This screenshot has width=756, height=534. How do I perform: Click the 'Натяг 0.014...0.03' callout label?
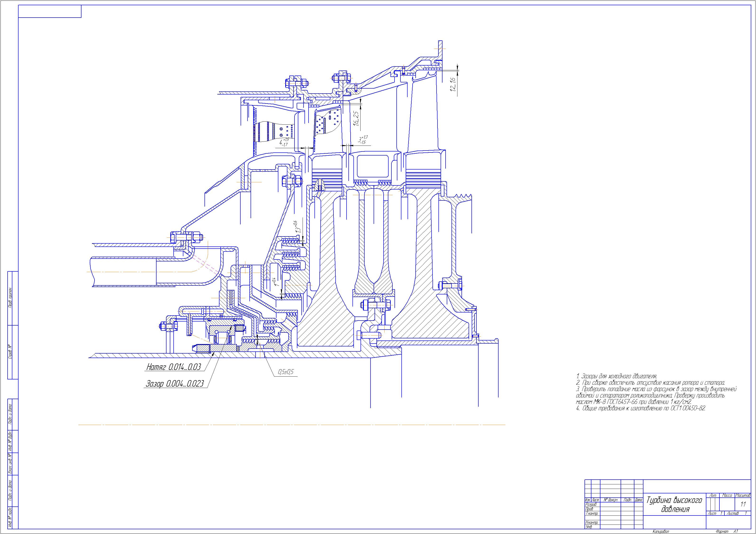coord(174,367)
